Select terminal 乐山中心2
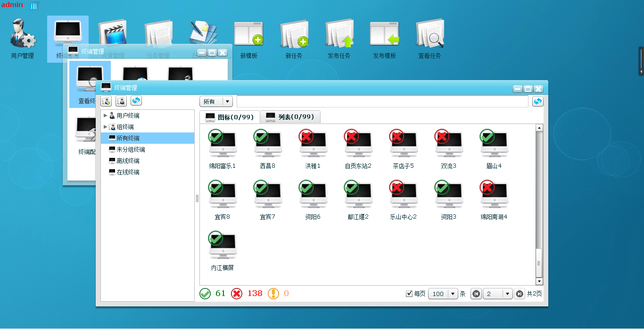 point(404,200)
